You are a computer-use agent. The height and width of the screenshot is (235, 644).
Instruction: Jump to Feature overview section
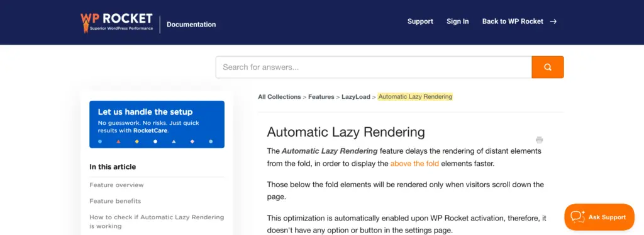(x=116, y=185)
